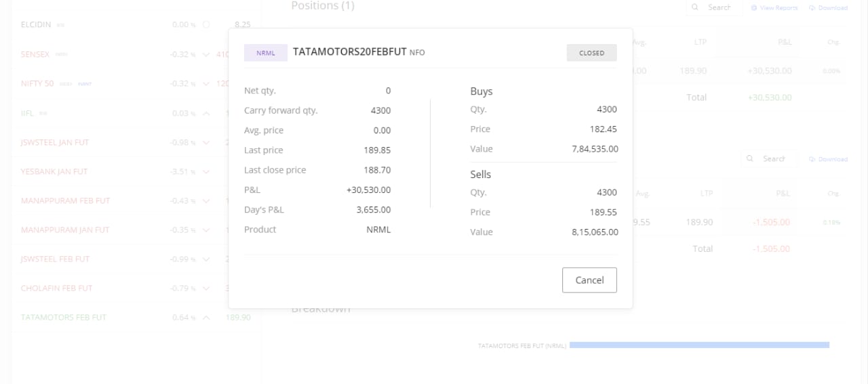Click the TATAMOTORS20FEBFUT dialog title

tap(350, 51)
